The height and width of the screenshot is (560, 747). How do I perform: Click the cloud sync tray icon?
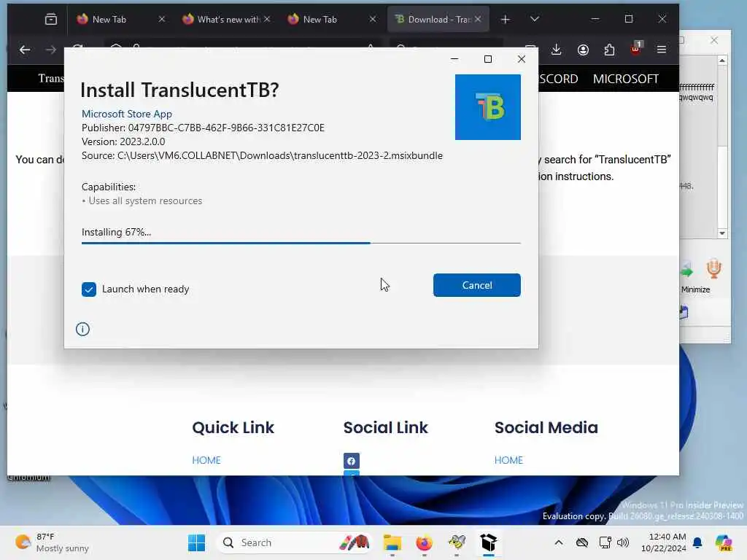point(581,542)
